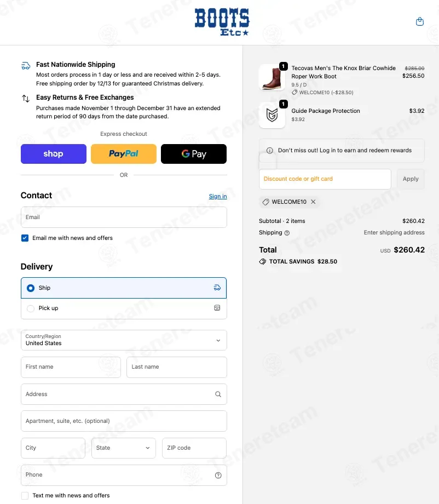Click the Boots Etc store logo
The image size is (439, 504).
(222, 22)
